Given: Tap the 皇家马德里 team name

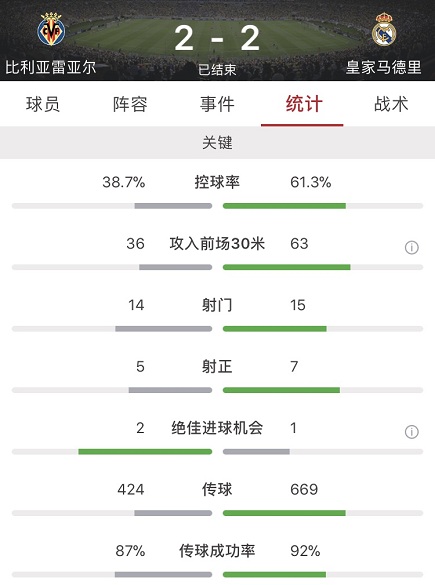Looking at the screenshot, I should (384, 68).
